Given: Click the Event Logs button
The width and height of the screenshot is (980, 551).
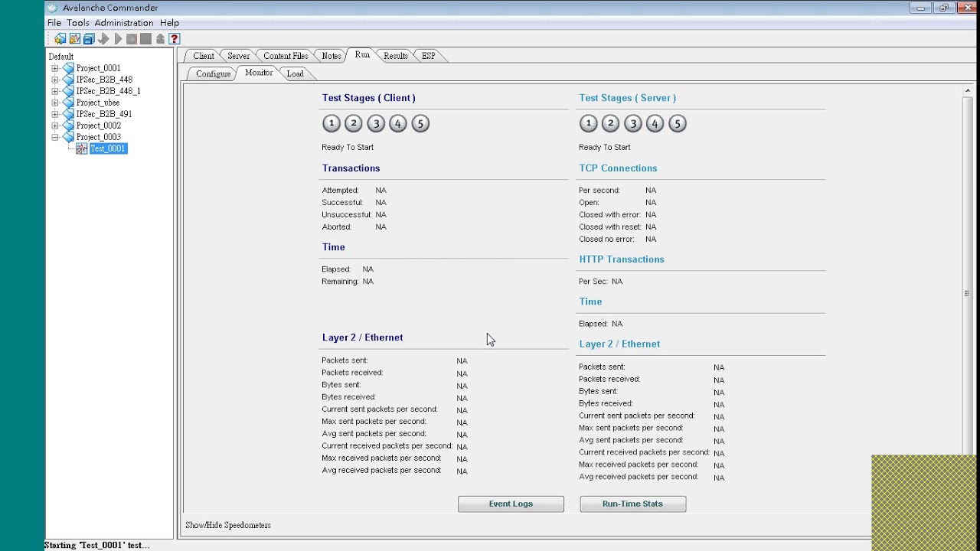Looking at the screenshot, I should 511,504.
